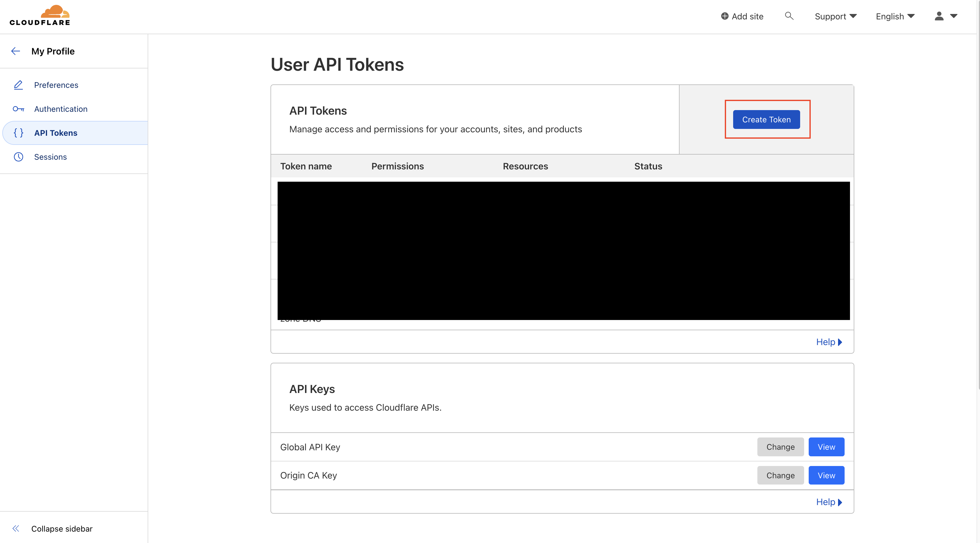Image resolution: width=980 pixels, height=543 pixels.
Task: Expand Help under the API Tokens table
Action: coord(829,342)
